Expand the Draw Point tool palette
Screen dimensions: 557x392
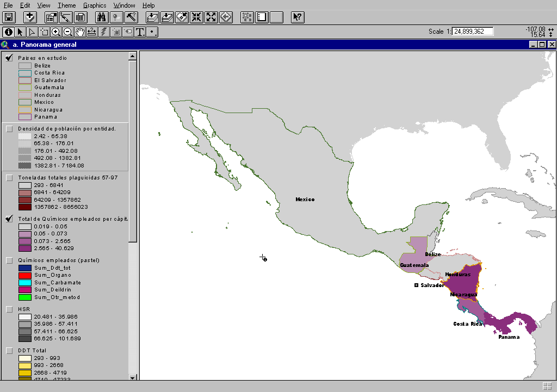click(153, 32)
